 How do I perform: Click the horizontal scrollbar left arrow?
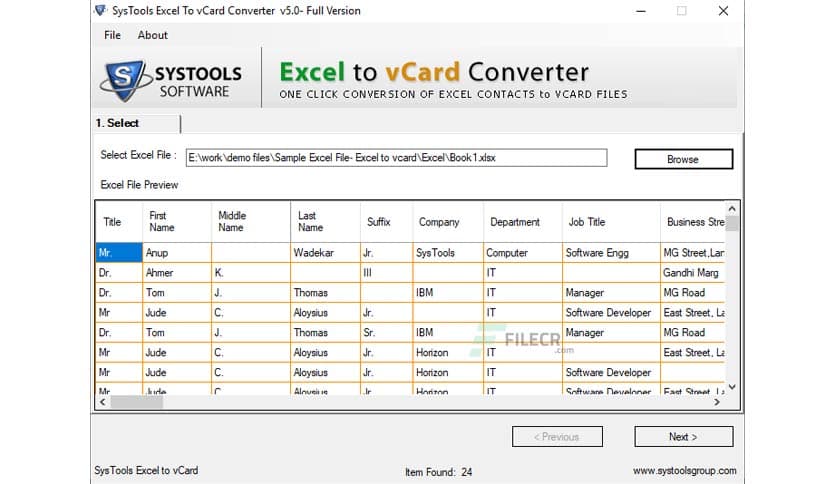103,402
